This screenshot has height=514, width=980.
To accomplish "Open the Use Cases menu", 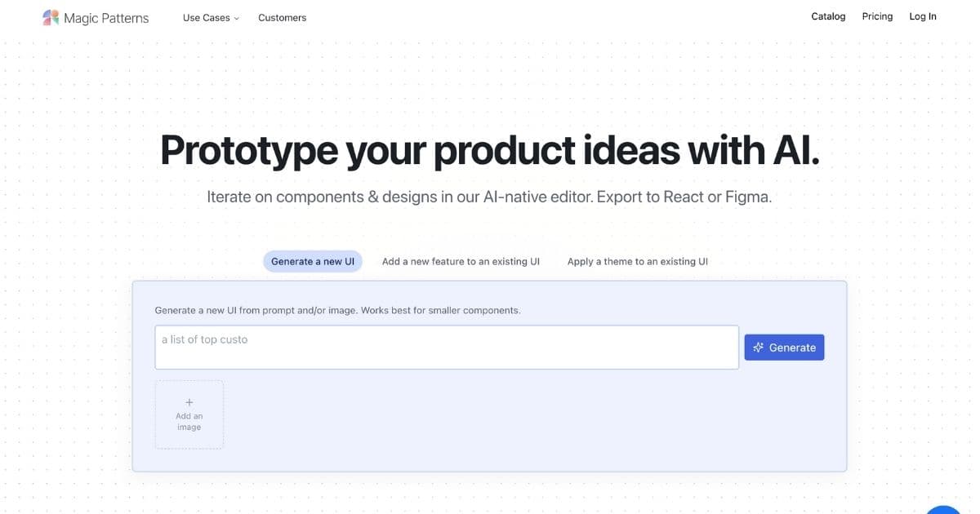I will 206,18.
